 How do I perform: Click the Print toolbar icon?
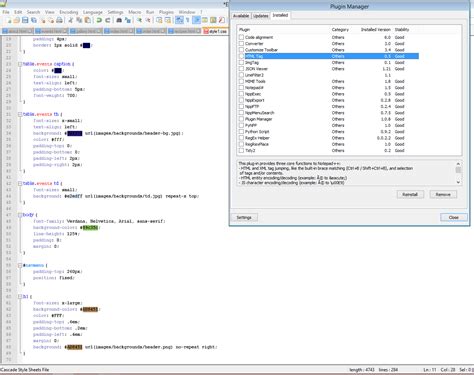pyautogui.click(x=59, y=20)
